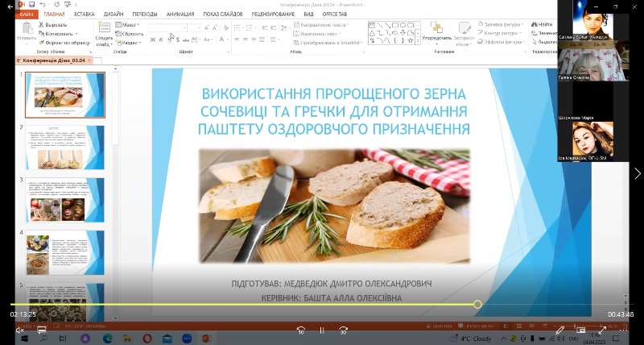Open Opera browser from the taskbar
644x345 pixels.
[147, 339]
